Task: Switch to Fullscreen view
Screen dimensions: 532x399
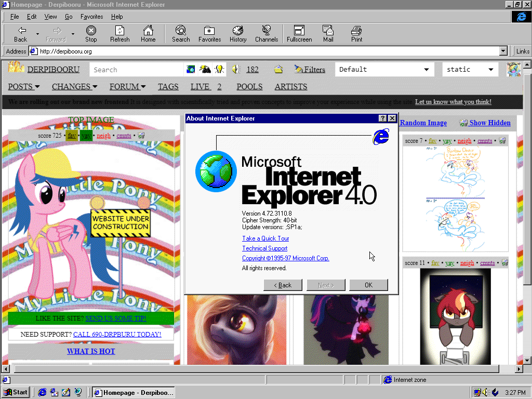Action: [x=299, y=34]
